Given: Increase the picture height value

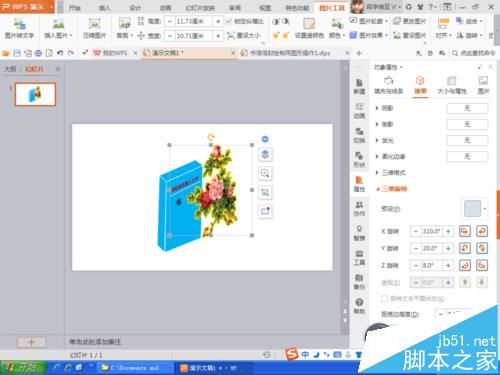Looking at the screenshot, I should click(218, 21).
